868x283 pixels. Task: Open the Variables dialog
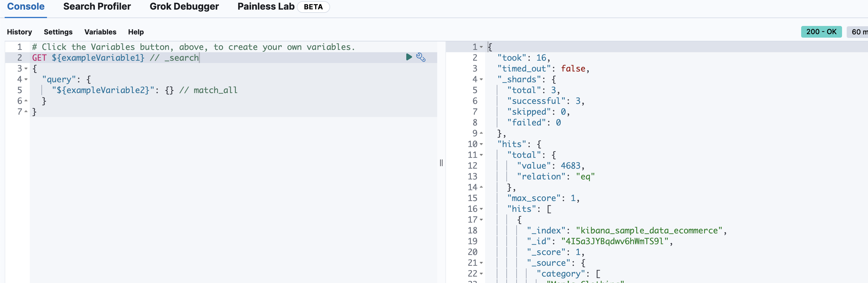coord(100,32)
